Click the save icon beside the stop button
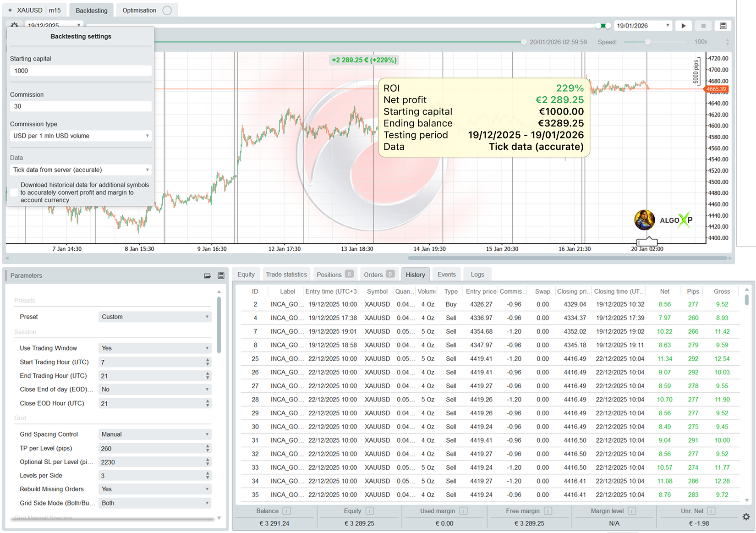Viewport: 756px width, 533px height. [x=723, y=26]
